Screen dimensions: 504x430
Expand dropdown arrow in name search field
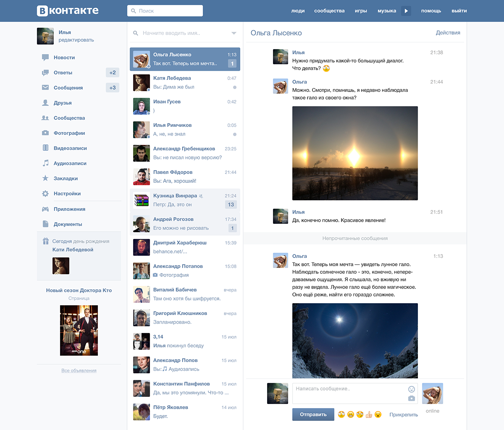pos(234,33)
